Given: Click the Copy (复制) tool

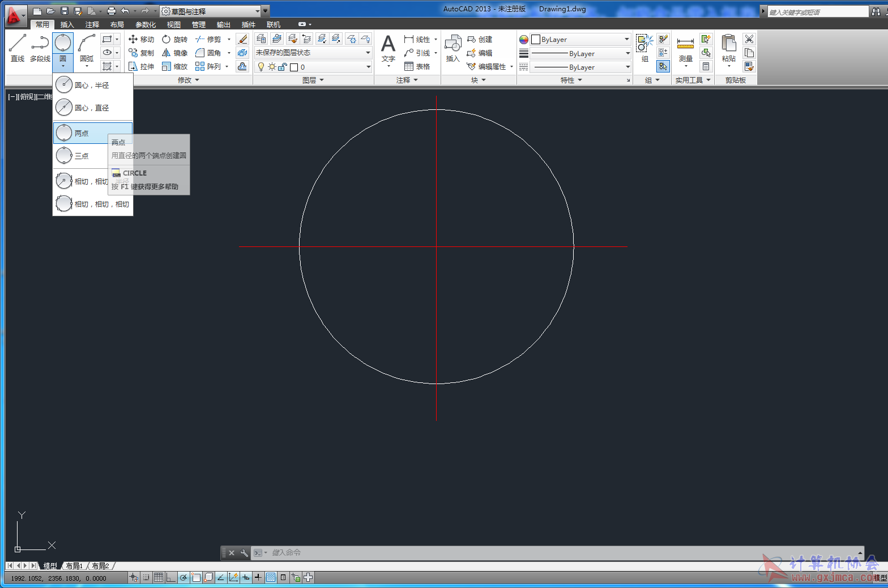Looking at the screenshot, I should coord(141,53).
